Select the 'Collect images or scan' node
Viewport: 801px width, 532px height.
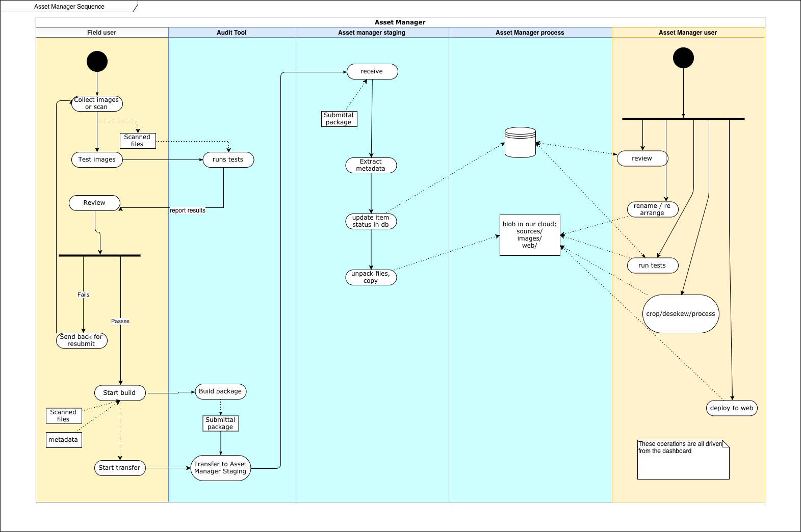97,103
